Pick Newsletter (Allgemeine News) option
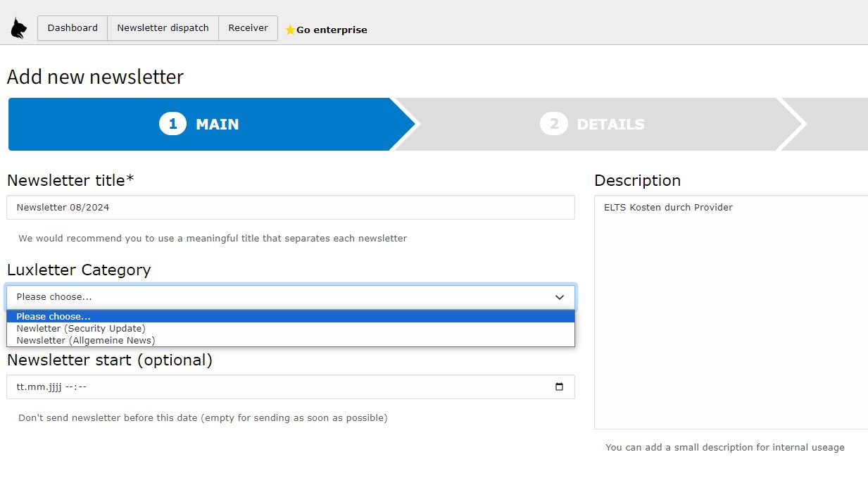 86,341
